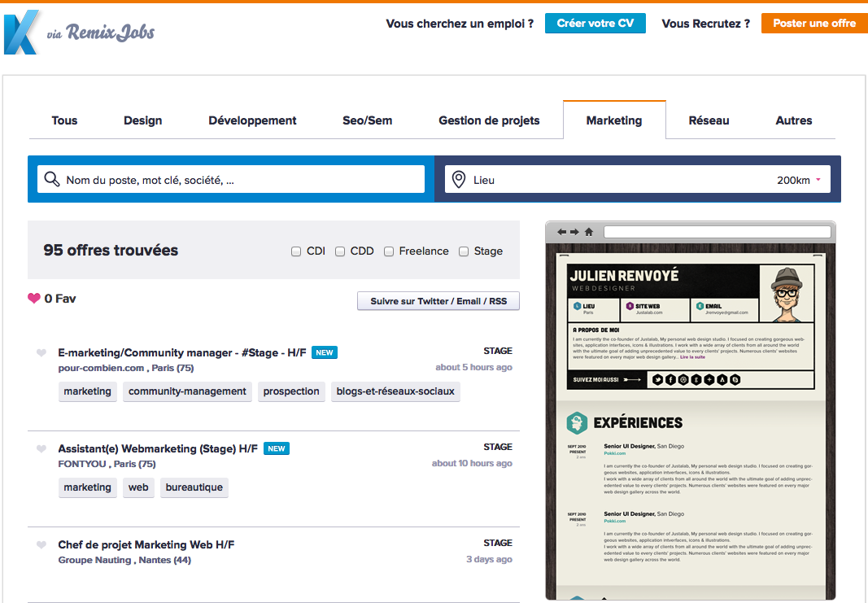Open the 200km distance dropdown
868x603 pixels.
pyautogui.click(x=798, y=180)
